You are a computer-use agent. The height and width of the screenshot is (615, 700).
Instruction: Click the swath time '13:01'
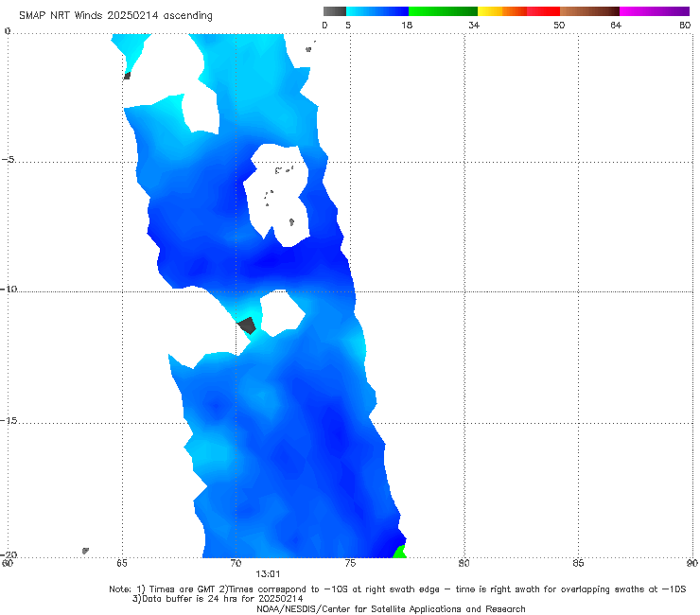click(268, 574)
